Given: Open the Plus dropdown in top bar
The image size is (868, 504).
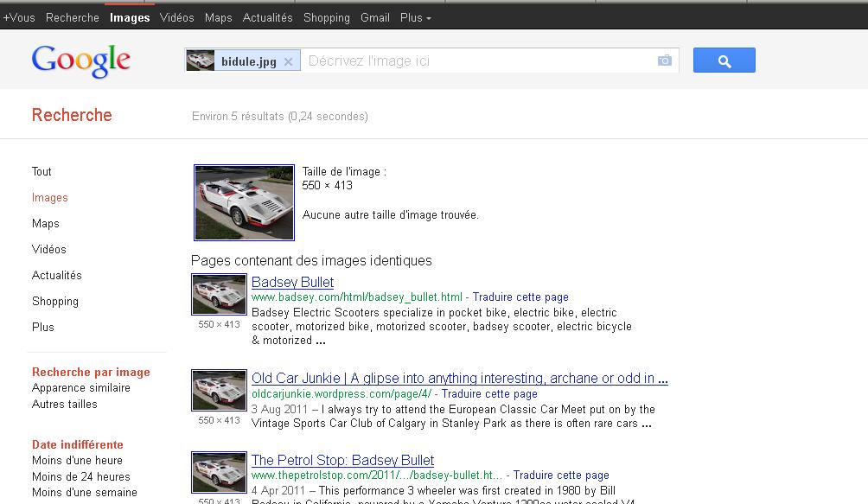Looking at the screenshot, I should point(415,17).
